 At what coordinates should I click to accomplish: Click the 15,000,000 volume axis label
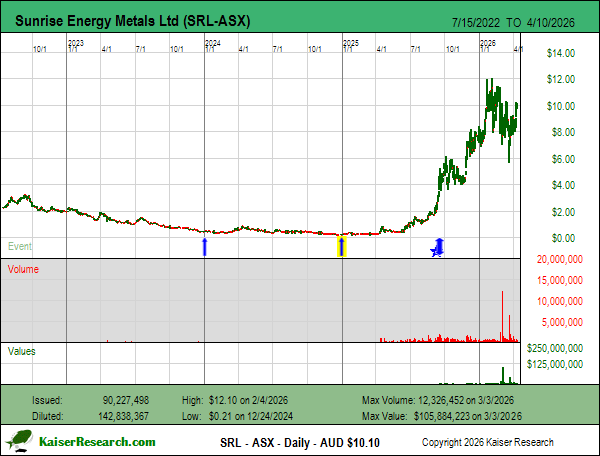[x=560, y=280]
